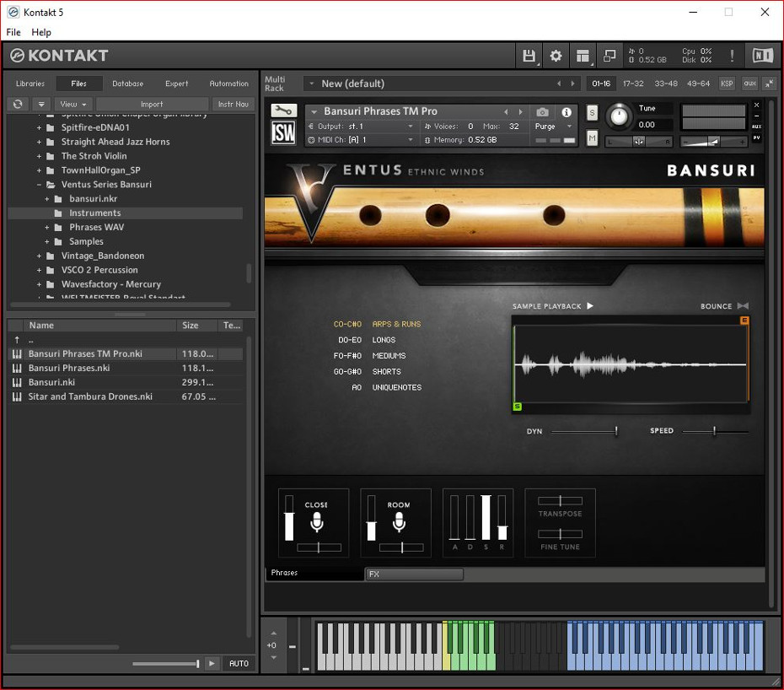
Task: Open the Purge dropdown menu
Action: tap(553, 127)
